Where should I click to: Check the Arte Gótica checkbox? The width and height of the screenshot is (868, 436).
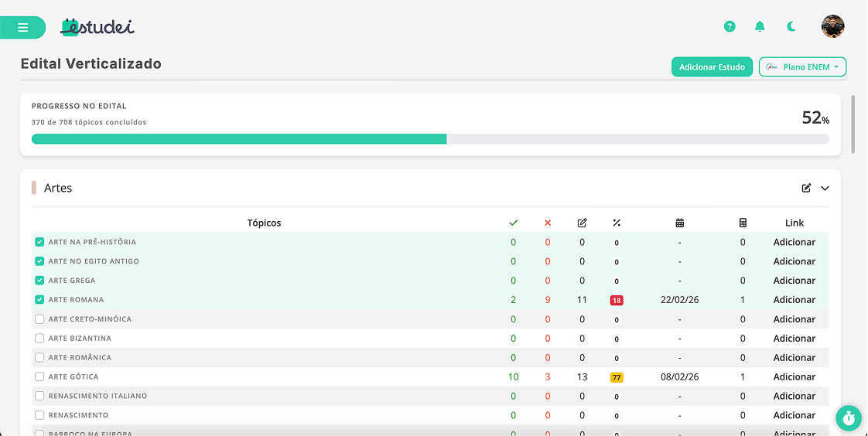39,377
